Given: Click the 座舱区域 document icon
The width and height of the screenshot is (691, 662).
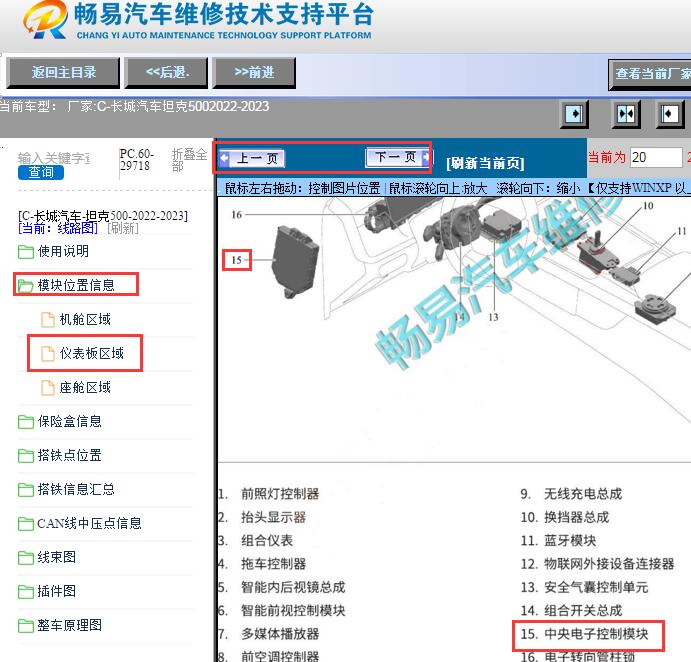Looking at the screenshot, I should click(48, 388).
